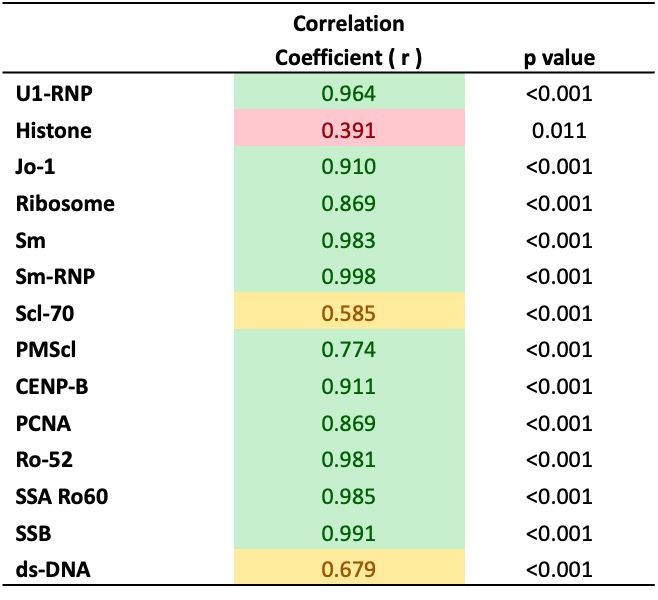Select the yellow 0.585 Scl-70 cell
658x600 pixels.
[x=348, y=314]
